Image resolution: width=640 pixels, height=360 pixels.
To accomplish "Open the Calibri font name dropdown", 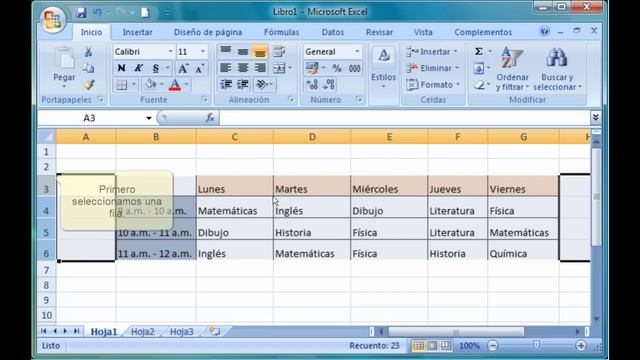I will click(170, 52).
